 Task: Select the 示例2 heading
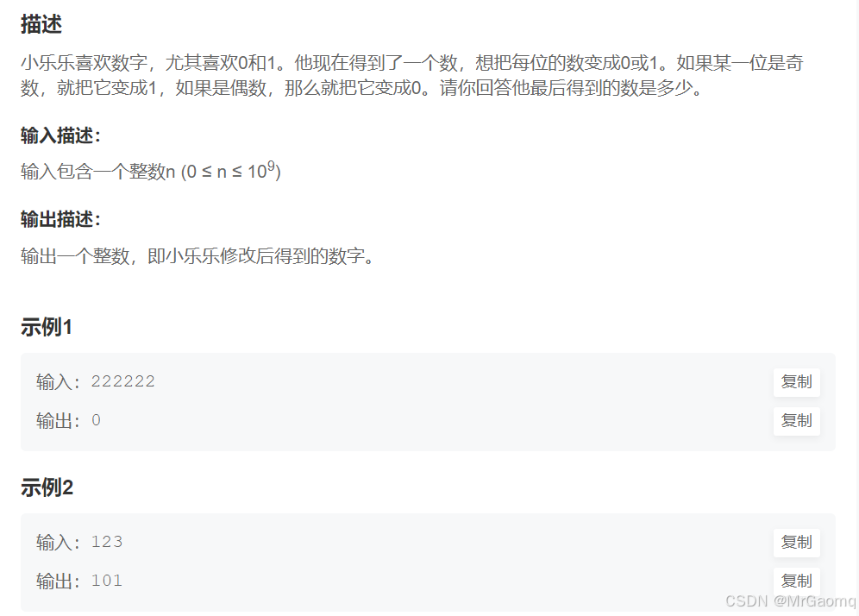point(47,487)
